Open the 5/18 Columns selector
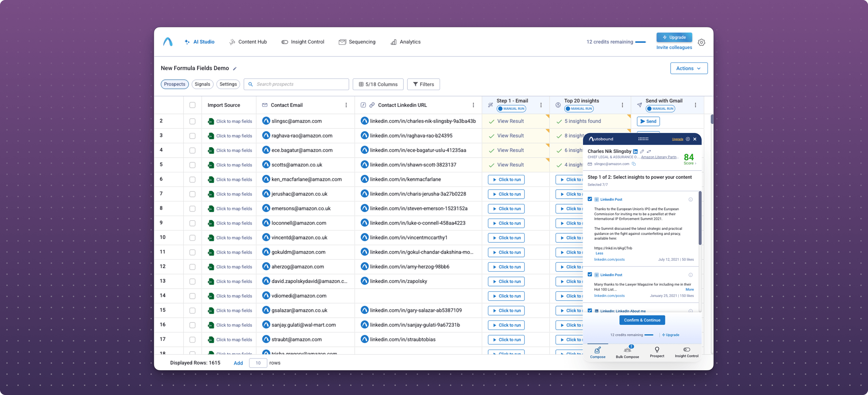The image size is (868, 395). [x=378, y=84]
